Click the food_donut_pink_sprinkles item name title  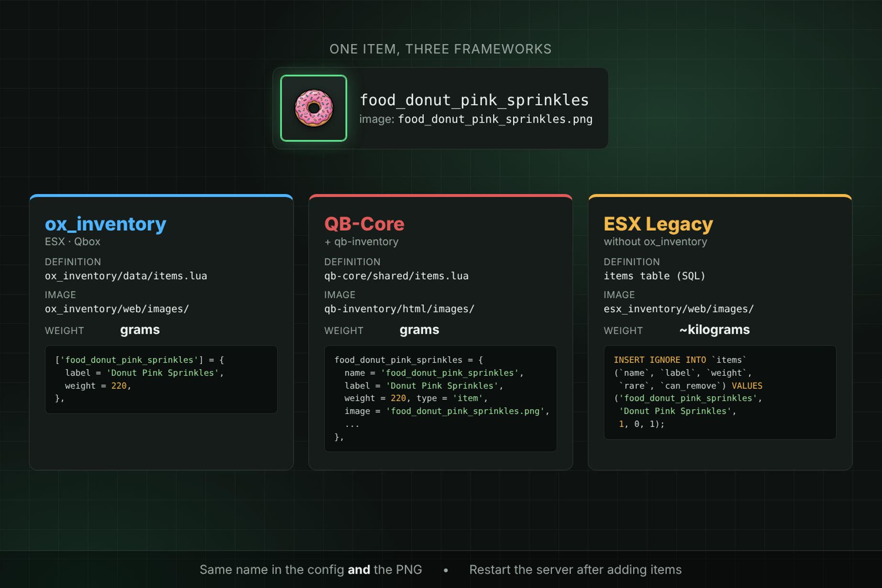click(474, 100)
